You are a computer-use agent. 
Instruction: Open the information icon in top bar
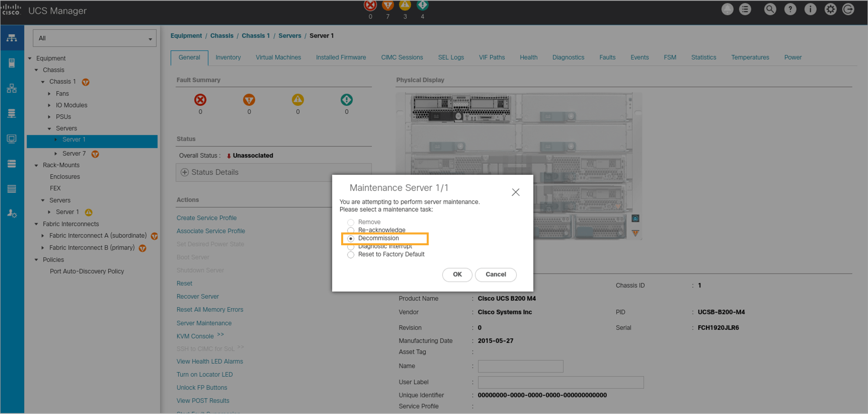[810, 9]
